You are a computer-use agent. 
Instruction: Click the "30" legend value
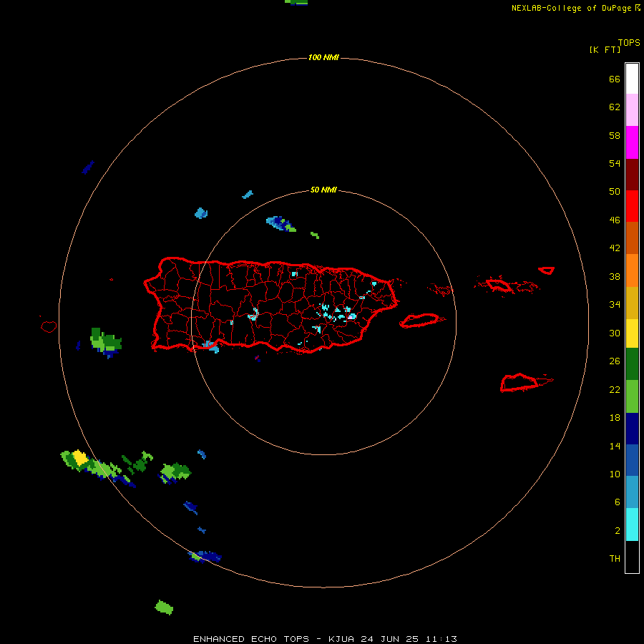(x=615, y=333)
